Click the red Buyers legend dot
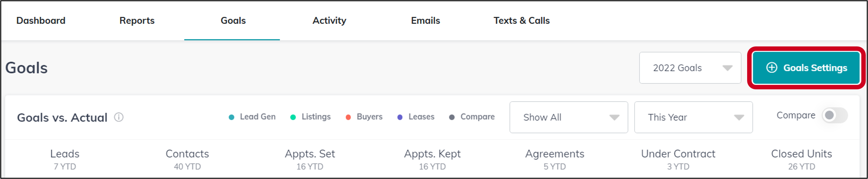868x179 pixels. pyautogui.click(x=348, y=117)
